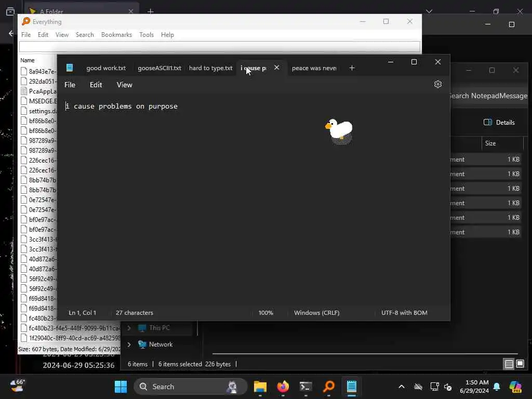Open Help menu in Everything
532x399 pixels.
(167, 35)
